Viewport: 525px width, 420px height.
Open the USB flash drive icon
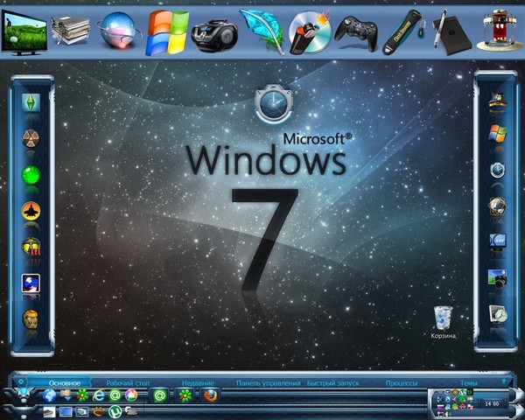click(403, 32)
